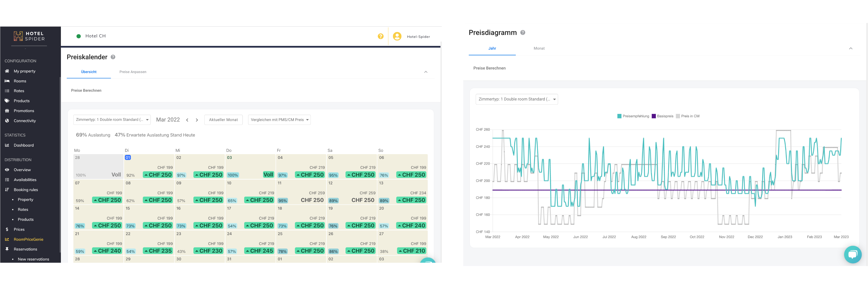Click CHF 259 label on March 11
The image size is (868, 289).
(317, 193)
